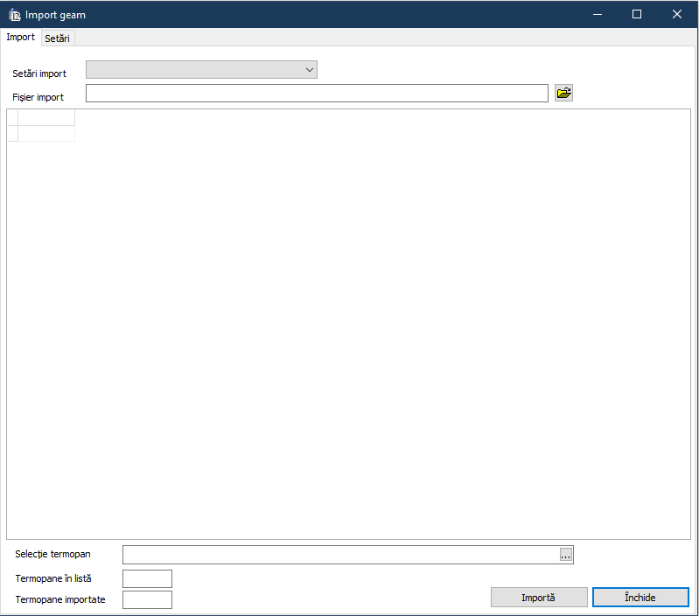Viewport: 699px width, 616px height.
Task: Click inside the Fișier import field
Action: [x=317, y=94]
